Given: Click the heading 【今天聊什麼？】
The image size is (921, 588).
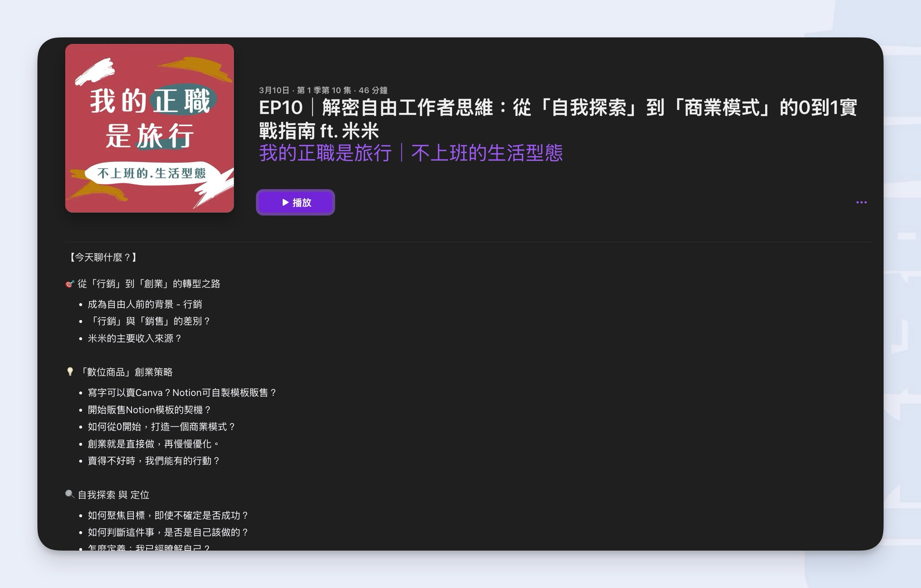Looking at the screenshot, I should coord(103,257).
